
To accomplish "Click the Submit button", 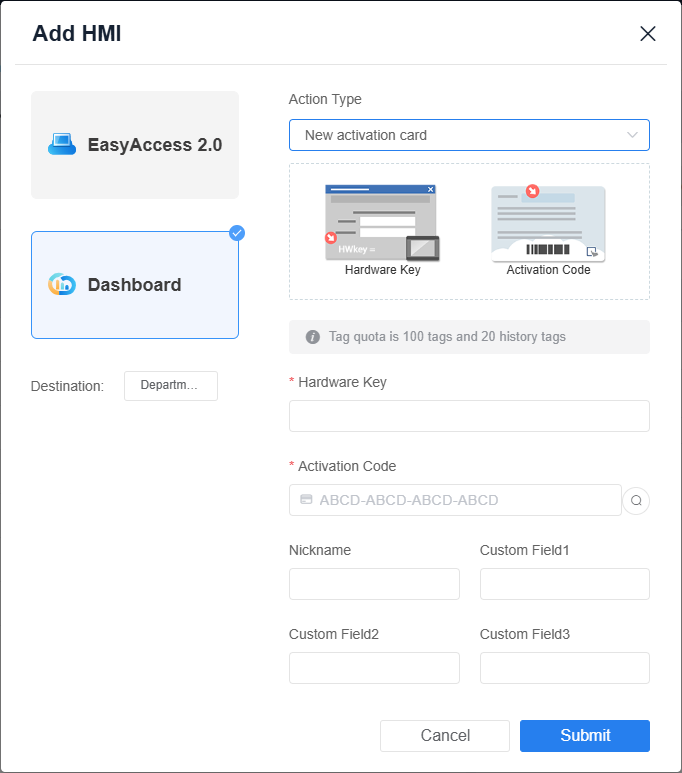I will (585, 736).
